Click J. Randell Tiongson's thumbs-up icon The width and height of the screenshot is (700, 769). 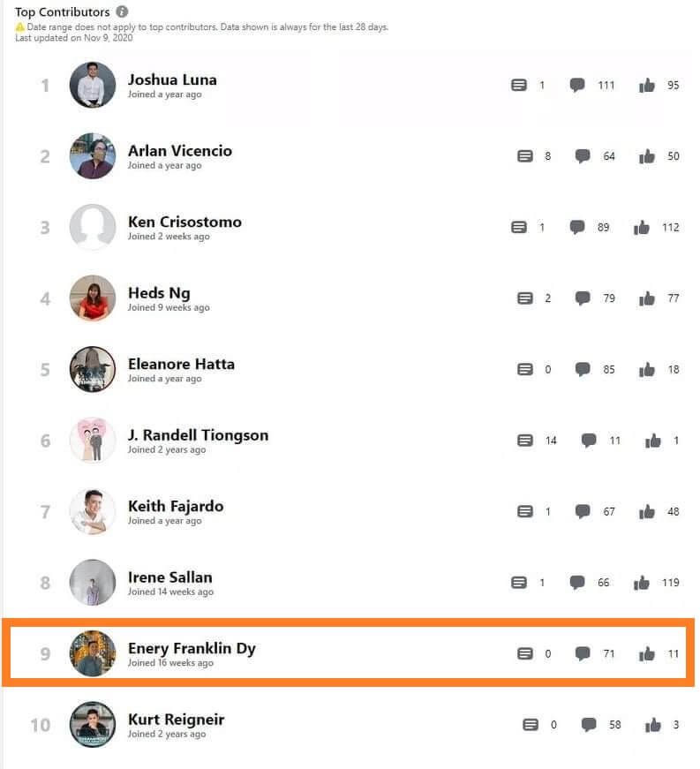[652, 441]
